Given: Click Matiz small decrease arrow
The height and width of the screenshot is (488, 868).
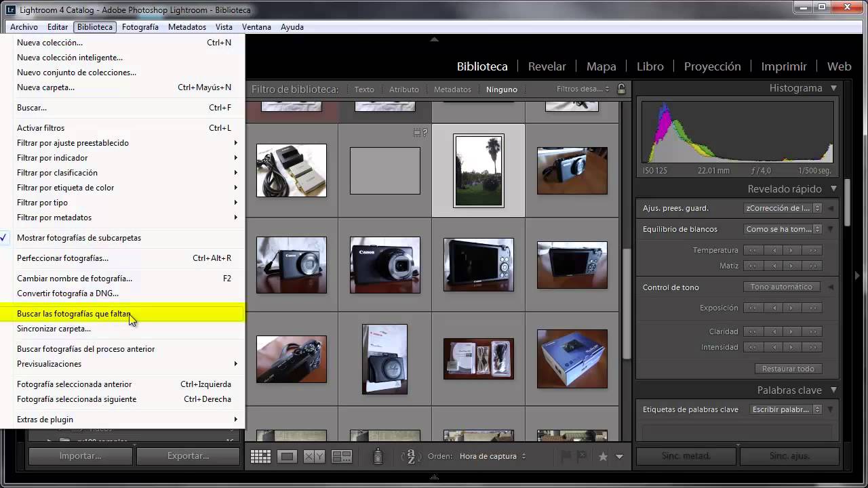Looking at the screenshot, I should [774, 266].
